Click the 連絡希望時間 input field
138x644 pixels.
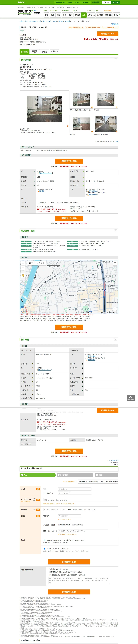[x=89, y=510]
